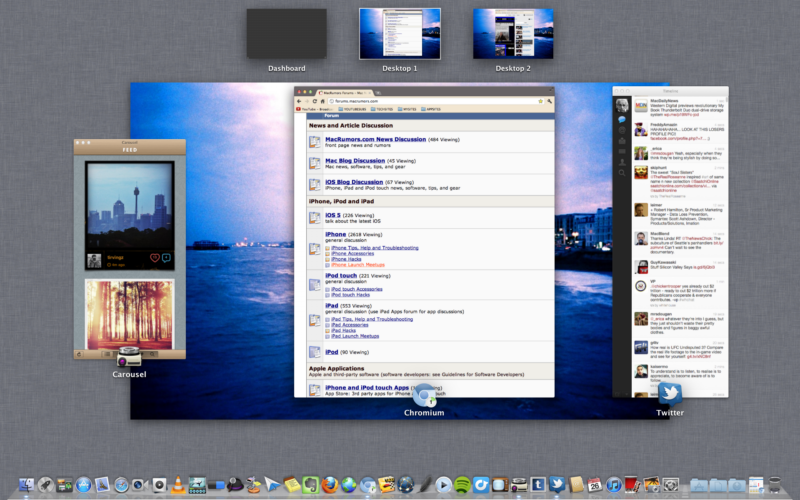This screenshot has height=500, width=800.
Task: Open FreddyAmazin tweet in Twitter timeline
Action: tap(679, 132)
